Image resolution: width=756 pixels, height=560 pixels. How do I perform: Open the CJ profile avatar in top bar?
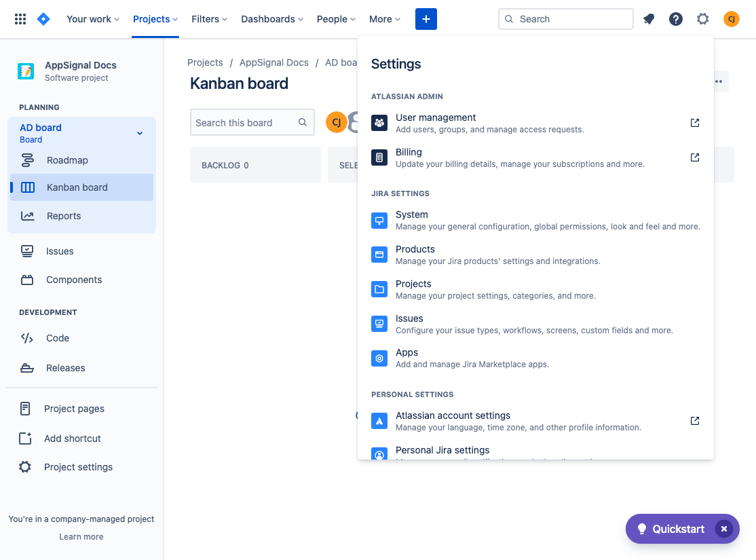(x=731, y=19)
